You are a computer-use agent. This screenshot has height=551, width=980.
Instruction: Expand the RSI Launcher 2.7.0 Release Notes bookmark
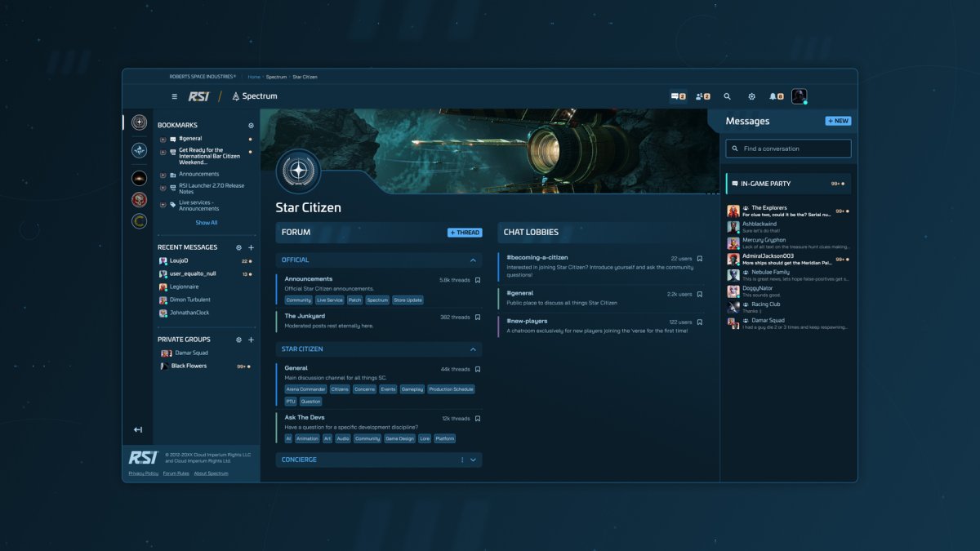163,188
